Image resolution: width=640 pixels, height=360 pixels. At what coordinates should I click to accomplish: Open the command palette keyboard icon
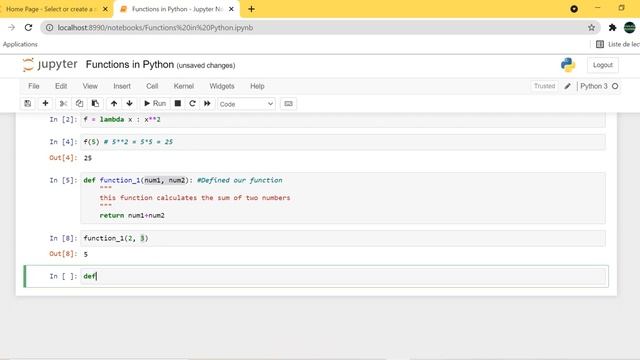(288, 104)
